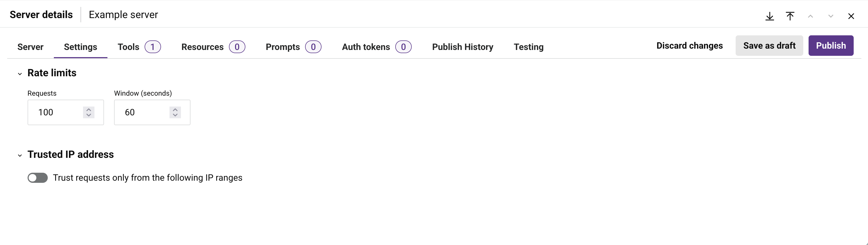The width and height of the screenshot is (868, 245).
Task: Click the Requests input field
Action: pyautogui.click(x=66, y=112)
